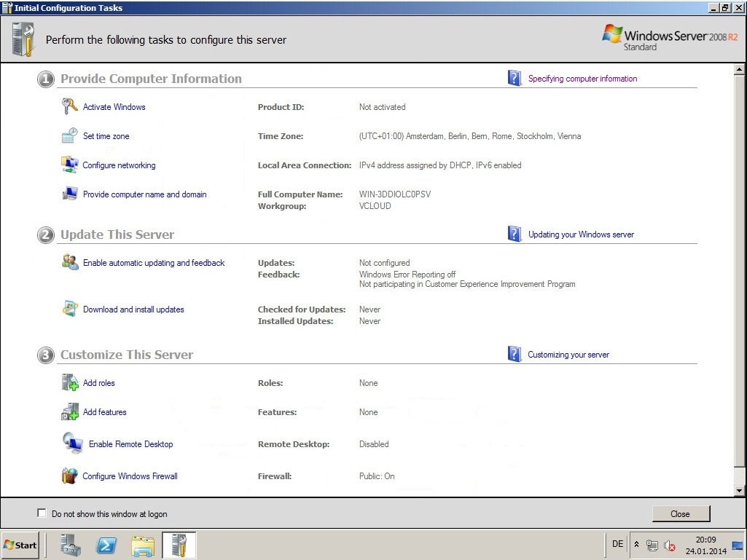The height and width of the screenshot is (560, 747).
Task: Click the scrollbar up arrow
Action: pyautogui.click(x=739, y=69)
